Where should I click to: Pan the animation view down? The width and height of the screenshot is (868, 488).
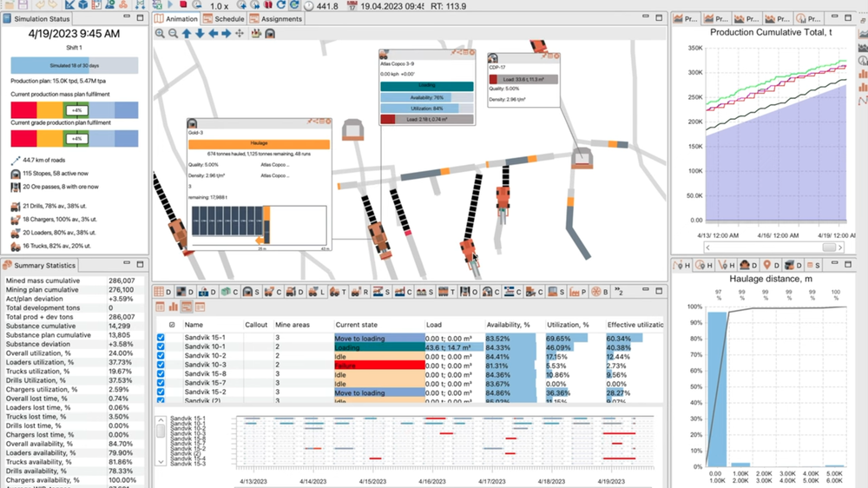pyautogui.click(x=200, y=34)
